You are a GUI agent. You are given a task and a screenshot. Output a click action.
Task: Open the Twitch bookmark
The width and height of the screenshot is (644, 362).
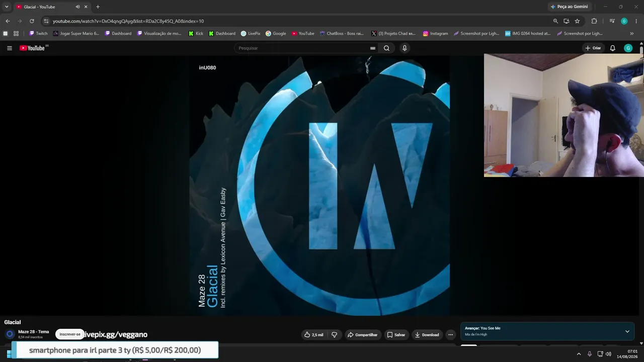coord(38,34)
